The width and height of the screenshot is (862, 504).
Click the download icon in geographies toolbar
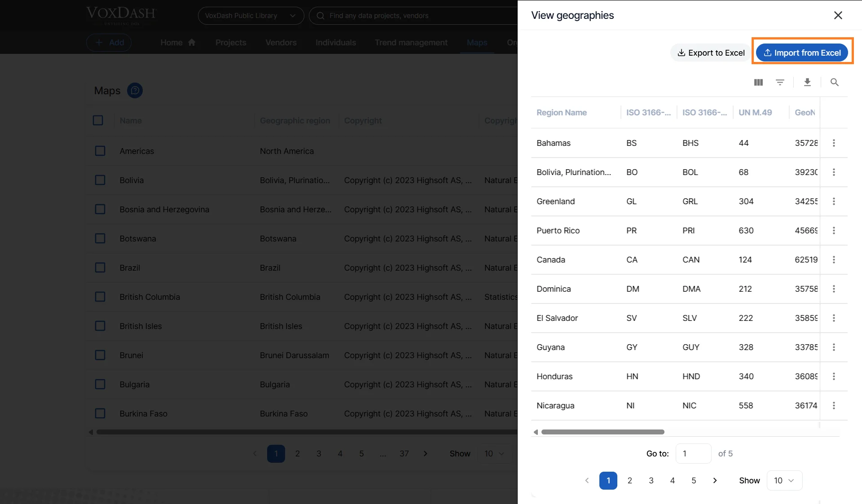[x=807, y=82]
